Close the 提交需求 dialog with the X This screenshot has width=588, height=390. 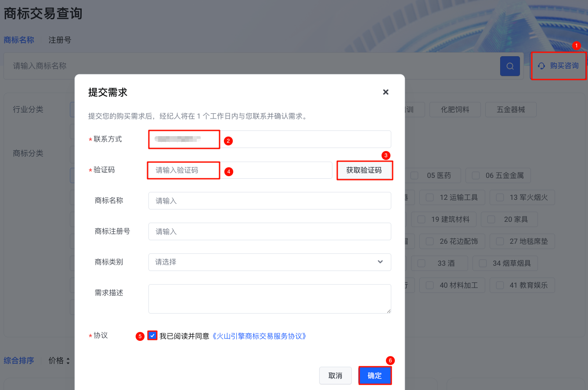point(386,92)
